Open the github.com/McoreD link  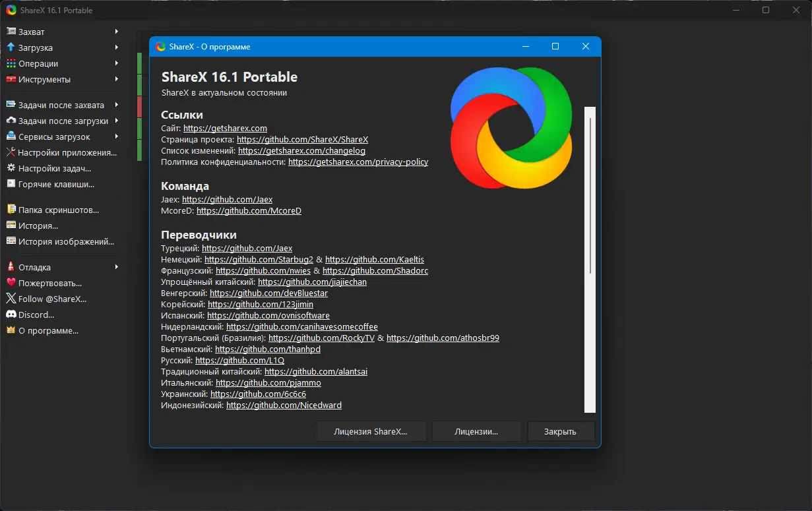click(x=249, y=210)
